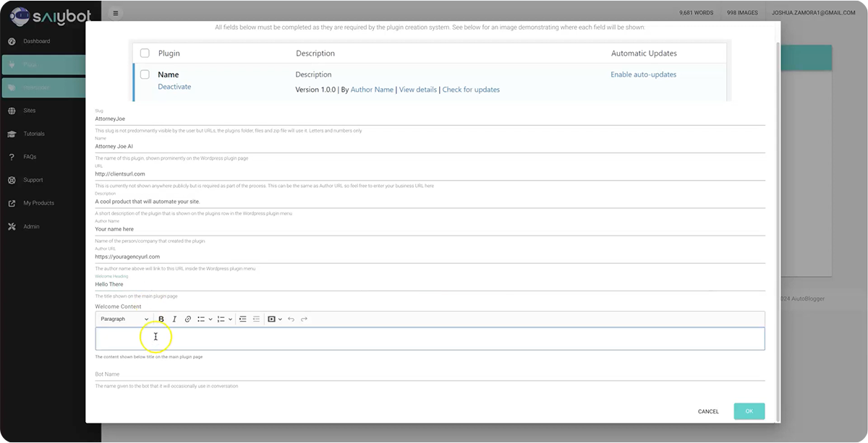Toggle bold formatting in Welcome Content editor
Image resolution: width=868 pixels, height=443 pixels.
(161, 319)
